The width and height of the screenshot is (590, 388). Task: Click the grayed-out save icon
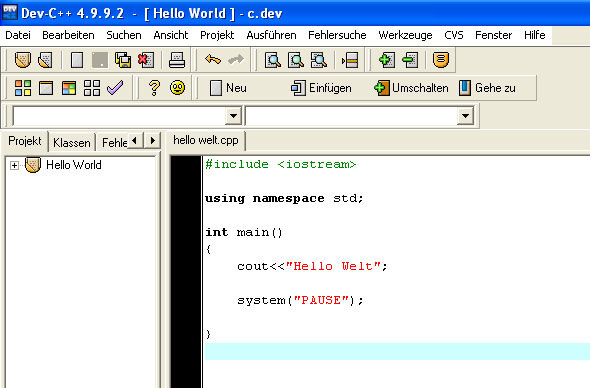pos(100,60)
